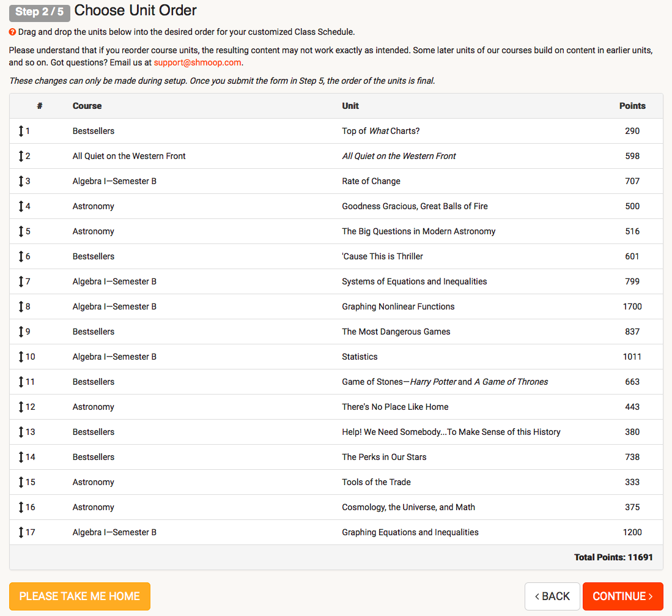The width and height of the screenshot is (672, 616).
Task: Click the Back button
Action: pyautogui.click(x=552, y=596)
